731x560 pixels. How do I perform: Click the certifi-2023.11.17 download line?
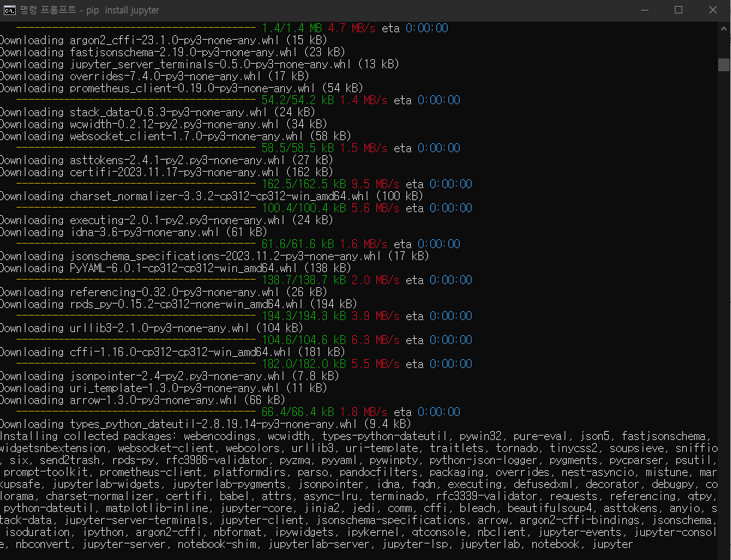point(166,172)
